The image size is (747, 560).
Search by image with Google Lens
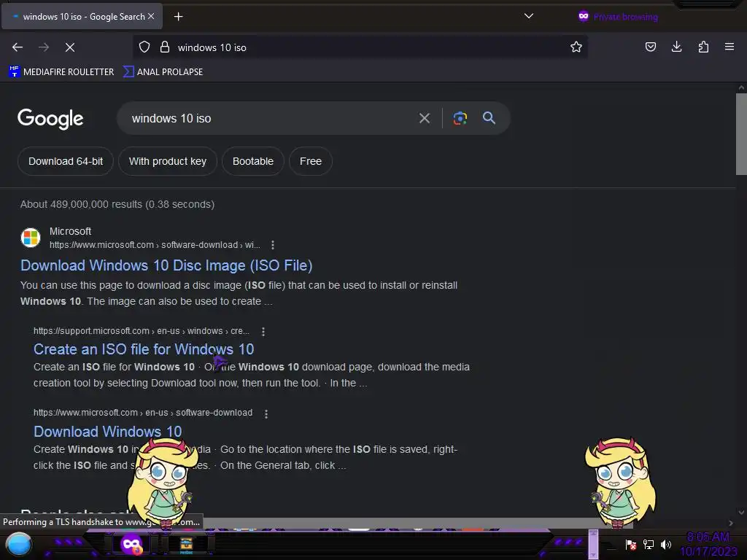(460, 118)
